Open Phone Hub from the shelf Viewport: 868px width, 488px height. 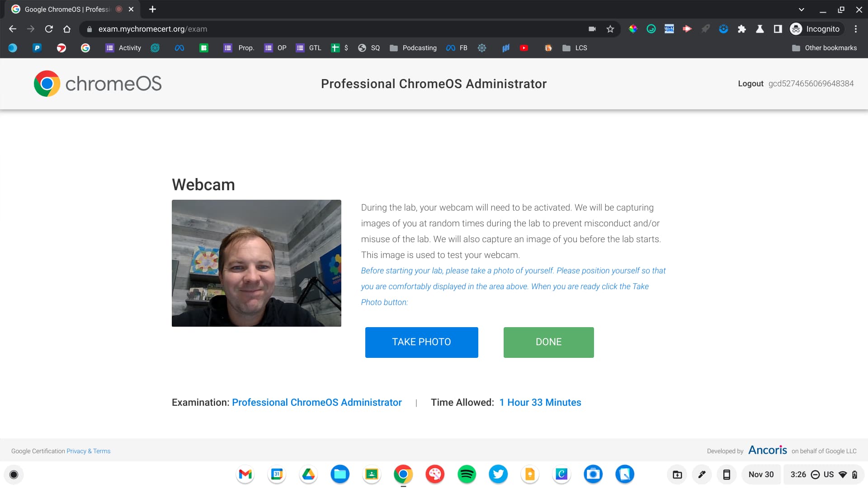[x=726, y=474]
